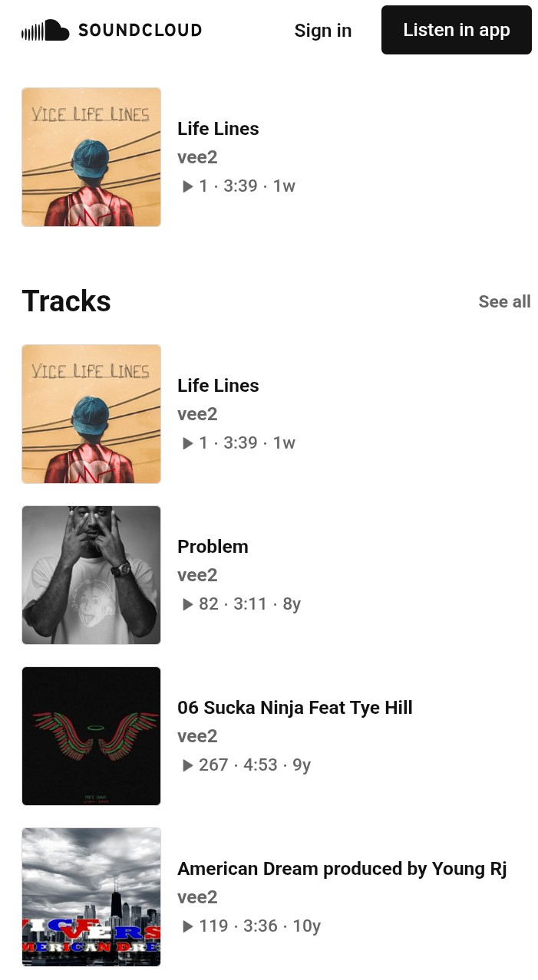Tap the Problem track black-and-white artwork
The width and height of the screenshot is (538, 980).
coord(91,575)
